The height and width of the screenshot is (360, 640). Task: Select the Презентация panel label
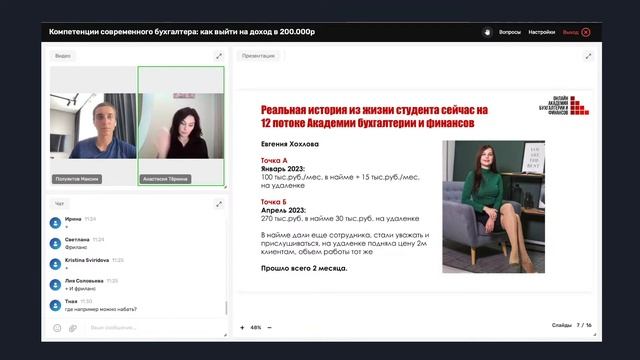tap(258, 56)
